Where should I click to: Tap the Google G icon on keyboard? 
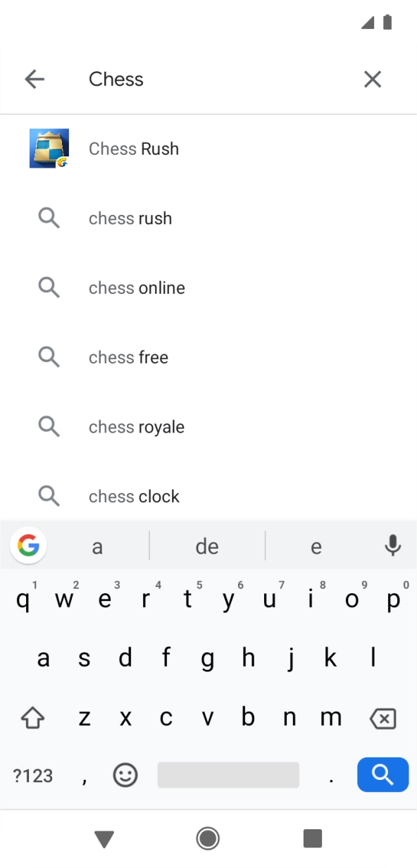(28, 545)
